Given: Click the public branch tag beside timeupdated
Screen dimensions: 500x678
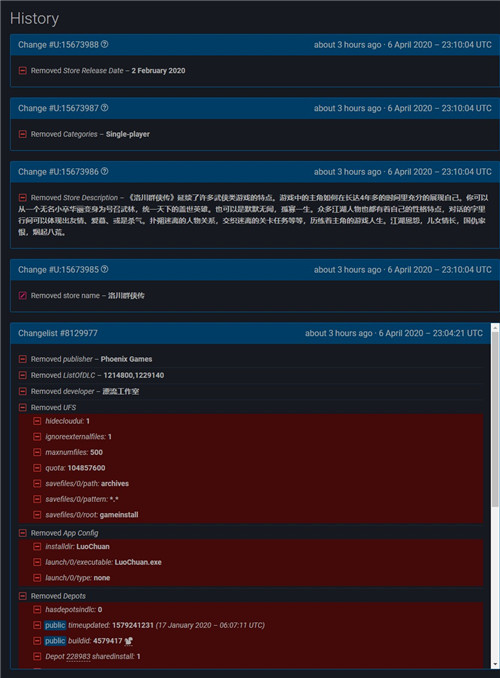Looking at the screenshot, I should click(55, 625).
